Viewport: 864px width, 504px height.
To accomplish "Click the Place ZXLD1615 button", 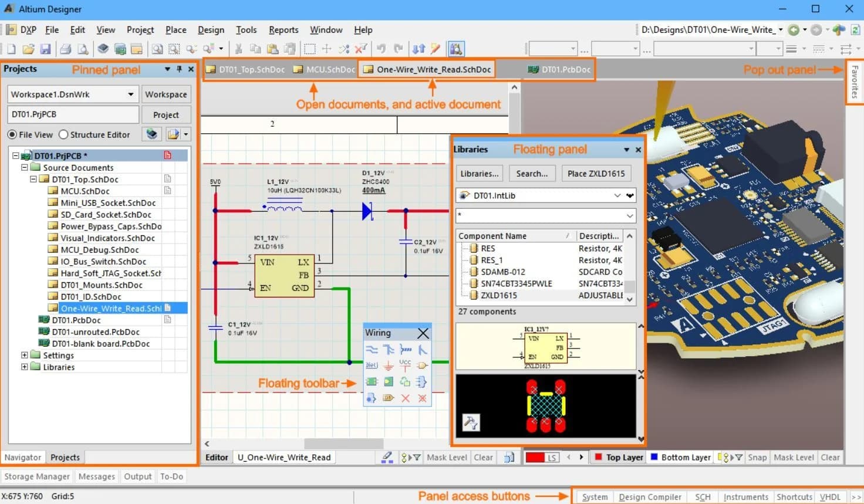I will point(596,173).
